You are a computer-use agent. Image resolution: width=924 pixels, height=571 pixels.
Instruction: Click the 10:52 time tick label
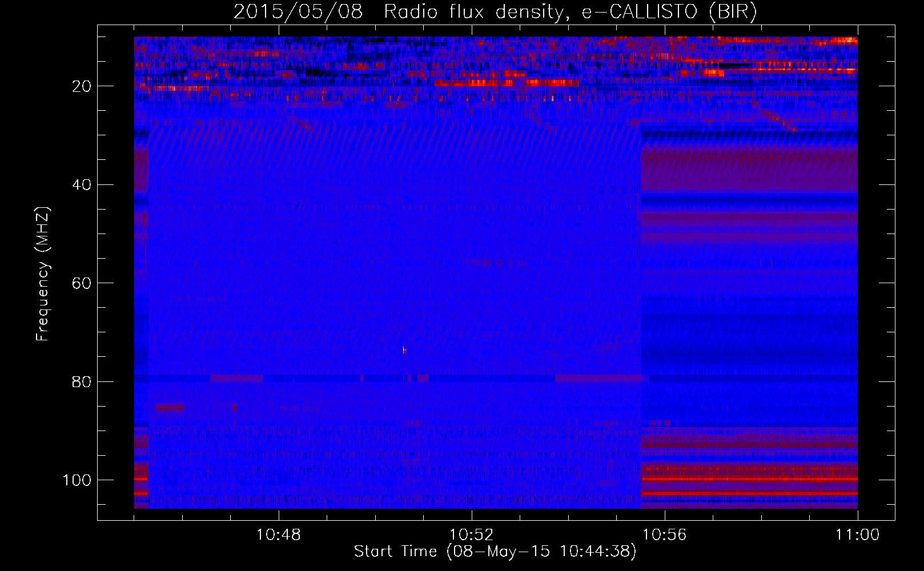click(x=472, y=535)
